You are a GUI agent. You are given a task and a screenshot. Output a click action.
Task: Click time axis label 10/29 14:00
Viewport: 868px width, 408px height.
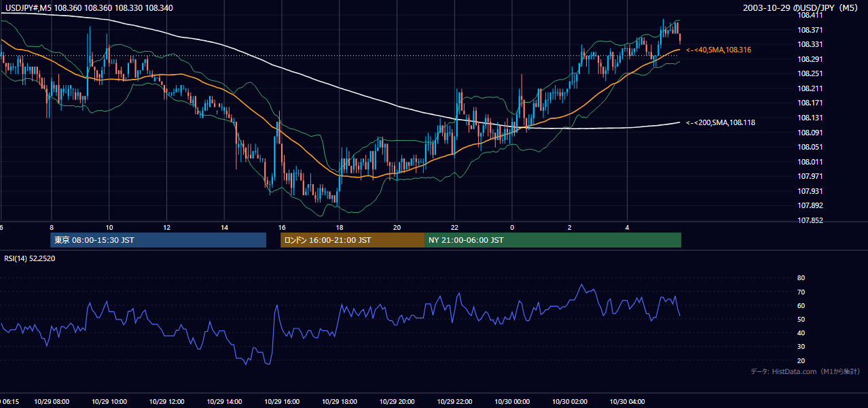pos(225,402)
